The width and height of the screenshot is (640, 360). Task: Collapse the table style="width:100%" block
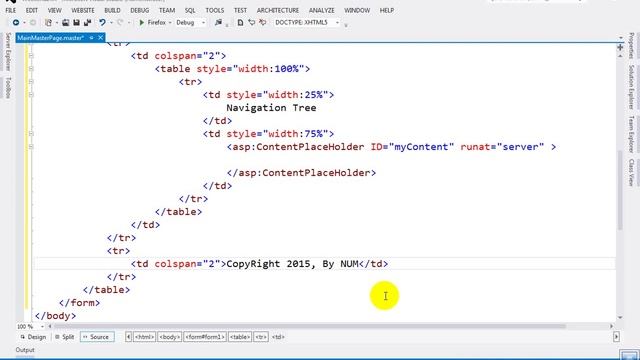pyautogui.click(x=31, y=69)
